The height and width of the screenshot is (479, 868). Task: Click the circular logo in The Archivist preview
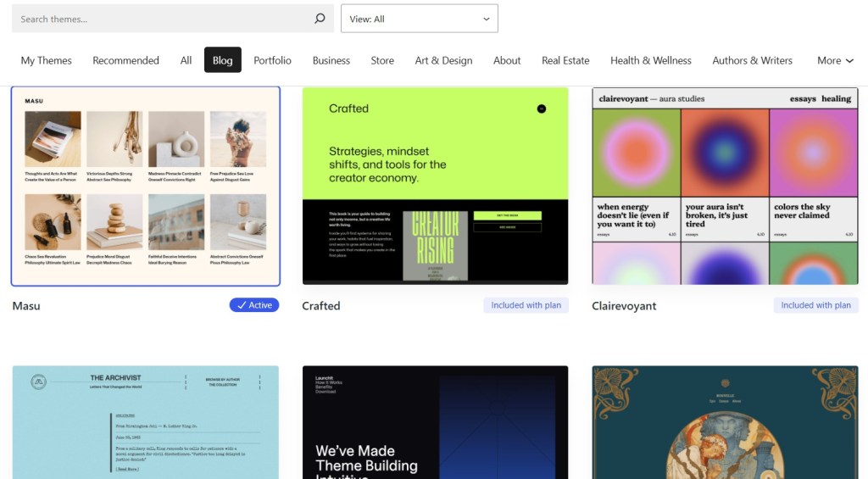tap(38, 382)
